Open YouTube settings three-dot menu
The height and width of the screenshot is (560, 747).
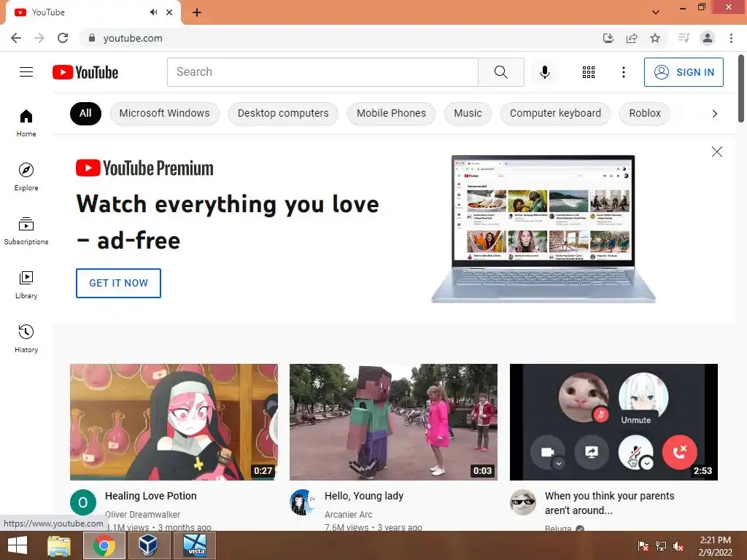point(623,72)
